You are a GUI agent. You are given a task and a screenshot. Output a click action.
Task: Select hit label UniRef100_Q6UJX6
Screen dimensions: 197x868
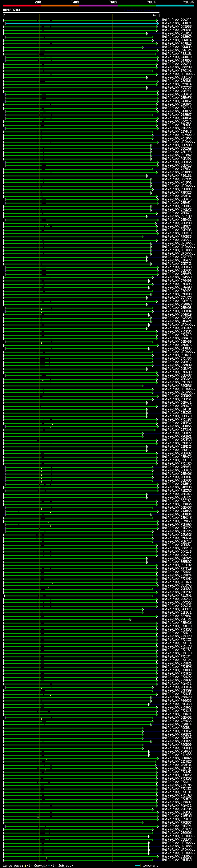177,494
